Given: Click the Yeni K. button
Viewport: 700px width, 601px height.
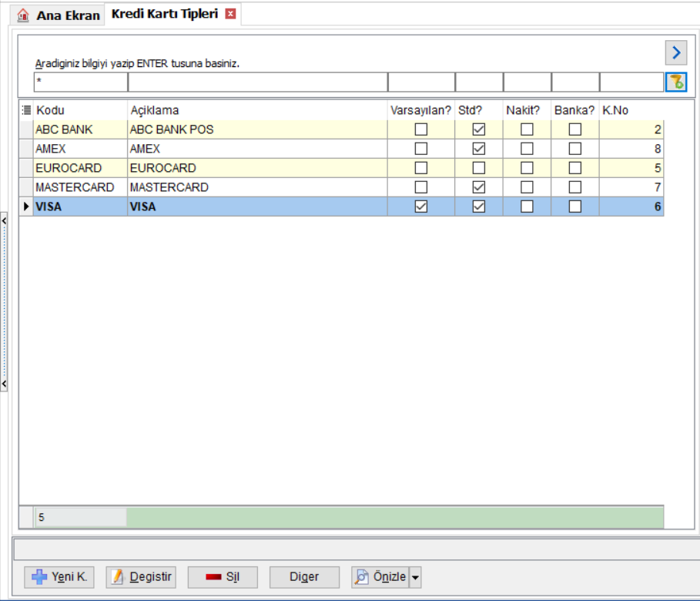Looking at the screenshot, I should 59,577.
